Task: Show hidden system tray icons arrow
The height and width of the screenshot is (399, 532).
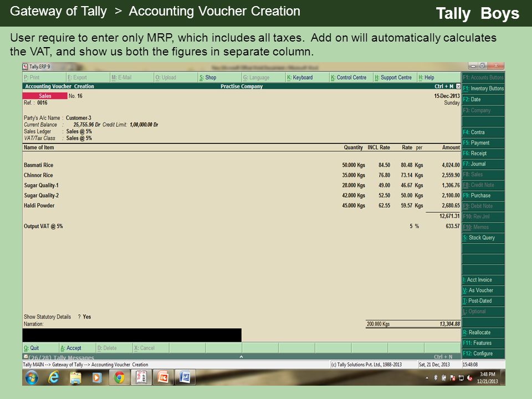Action: [427, 378]
